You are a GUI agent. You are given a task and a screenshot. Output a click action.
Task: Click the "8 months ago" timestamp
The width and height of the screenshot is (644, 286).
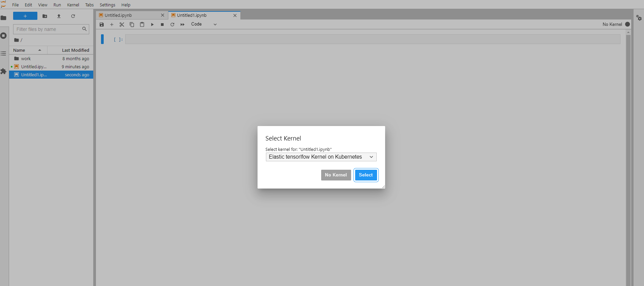(x=76, y=58)
